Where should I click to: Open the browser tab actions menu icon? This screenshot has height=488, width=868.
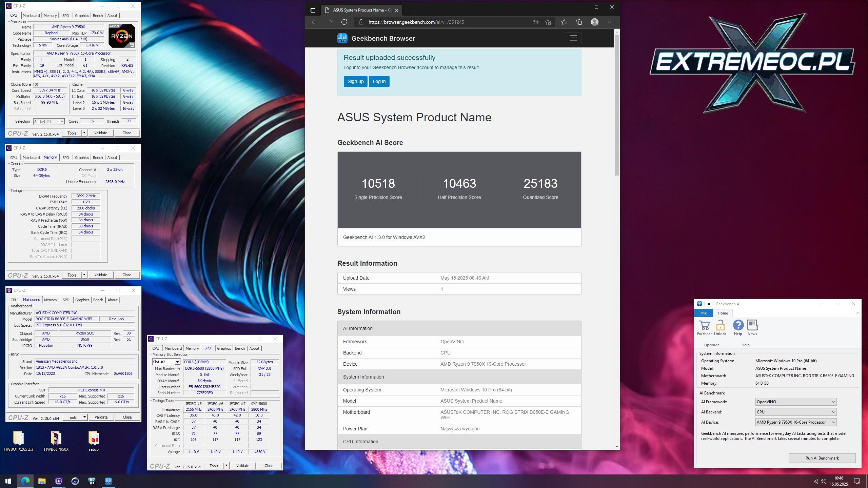point(313,10)
